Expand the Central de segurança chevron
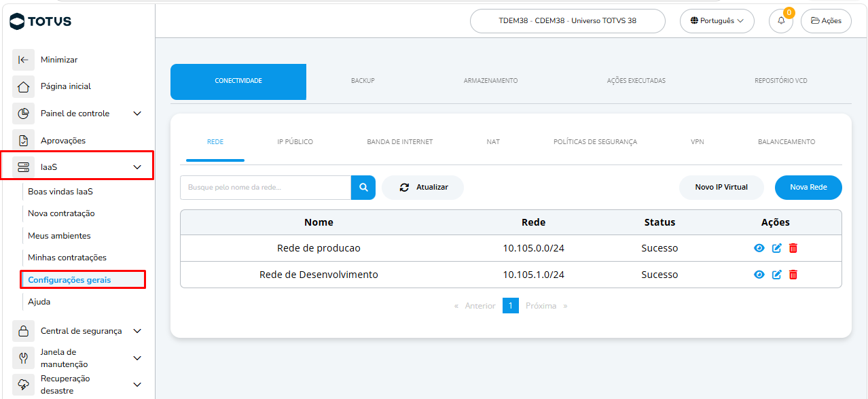The image size is (868, 399). click(x=137, y=331)
